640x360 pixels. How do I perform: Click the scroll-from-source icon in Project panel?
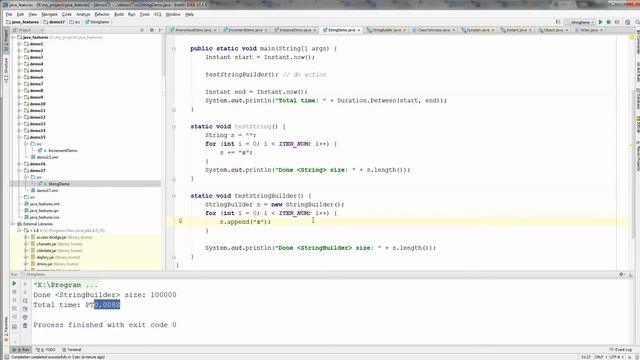point(142,30)
